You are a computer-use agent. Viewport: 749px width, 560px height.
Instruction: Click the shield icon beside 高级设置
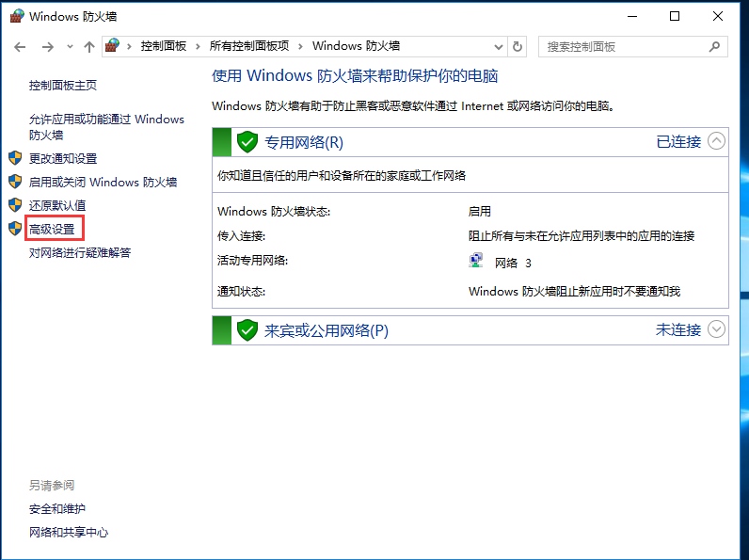click(x=15, y=229)
